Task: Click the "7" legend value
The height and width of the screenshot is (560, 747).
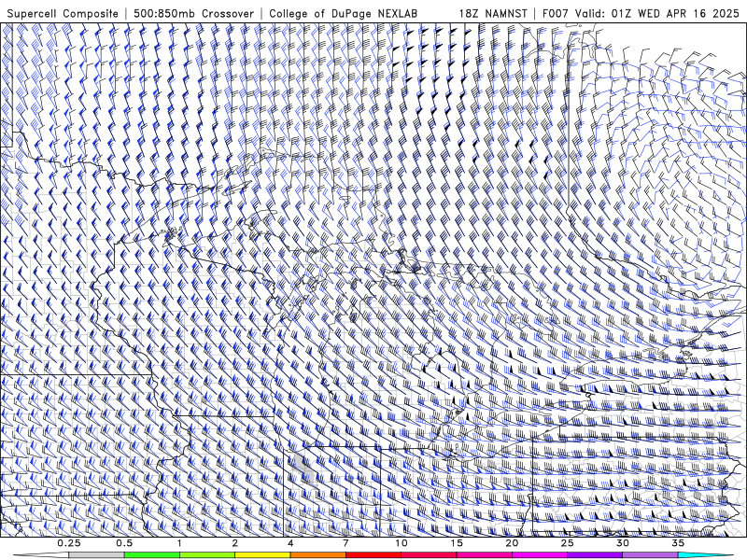Action: tap(345, 543)
